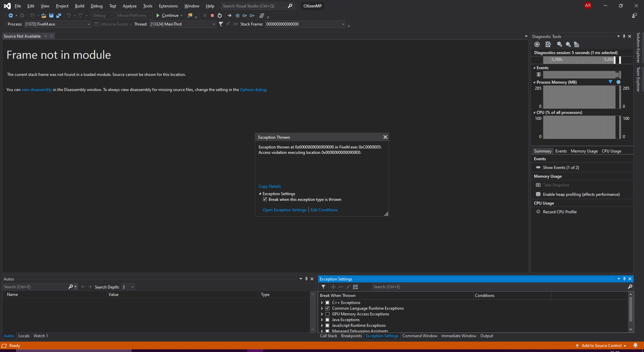This screenshot has height=352, width=644.
Task: Click the 'view disassembly' link
Action: point(37,90)
